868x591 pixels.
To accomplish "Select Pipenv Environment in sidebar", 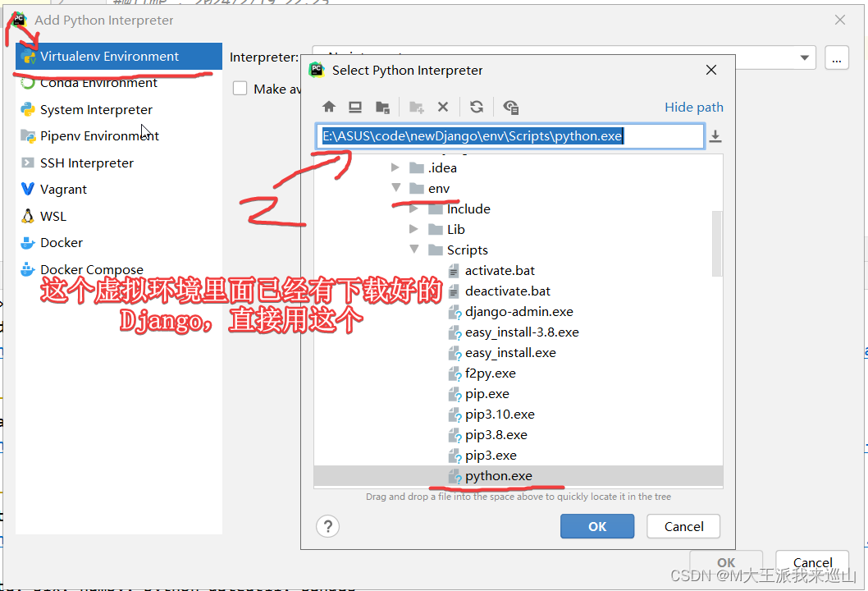I will pos(118,136).
